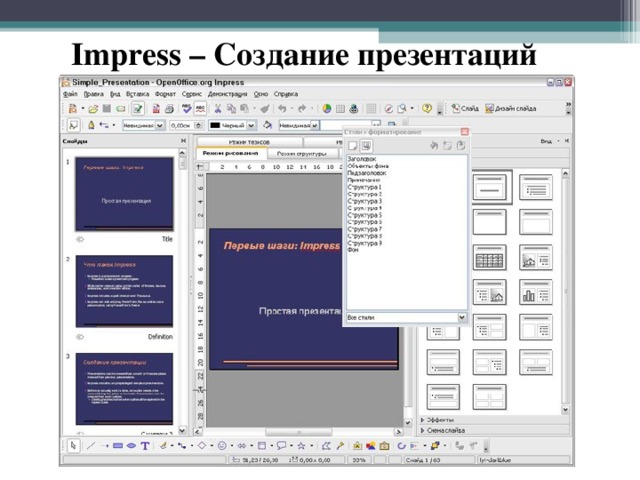Viewport: 640px width, 480px height.
Task: Open the Все стили filter dropdown
Action: [x=462, y=317]
